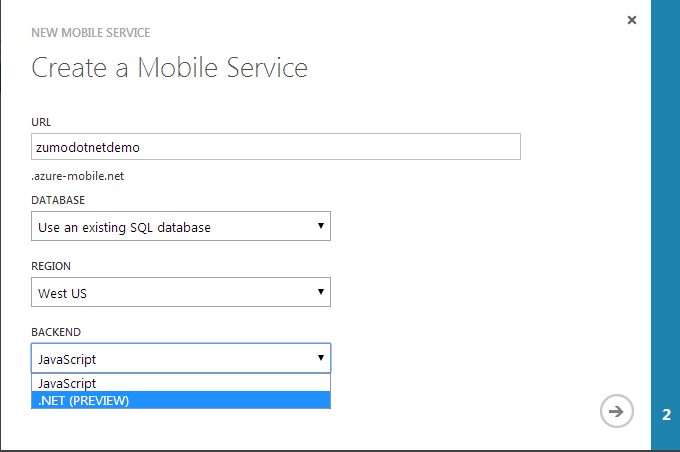Image resolution: width=680 pixels, height=452 pixels.
Task: Click the step 2 indicator
Action: pyautogui.click(x=666, y=415)
